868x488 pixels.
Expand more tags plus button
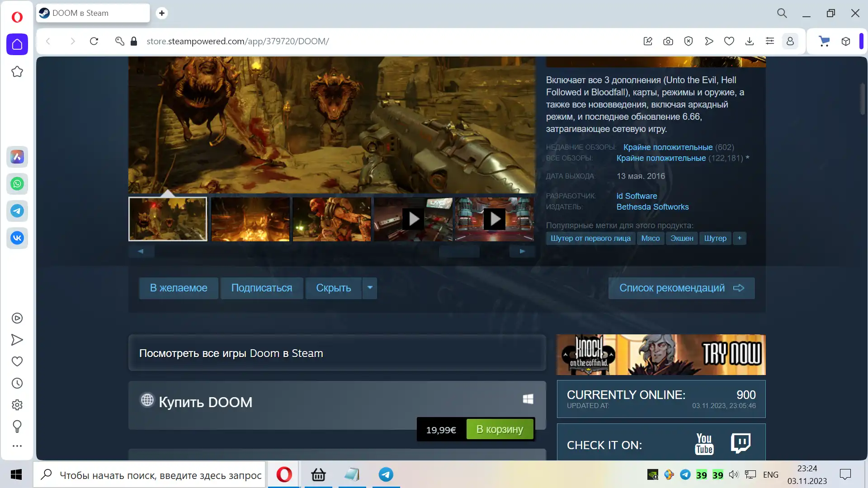pyautogui.click(x=740, y=238)
